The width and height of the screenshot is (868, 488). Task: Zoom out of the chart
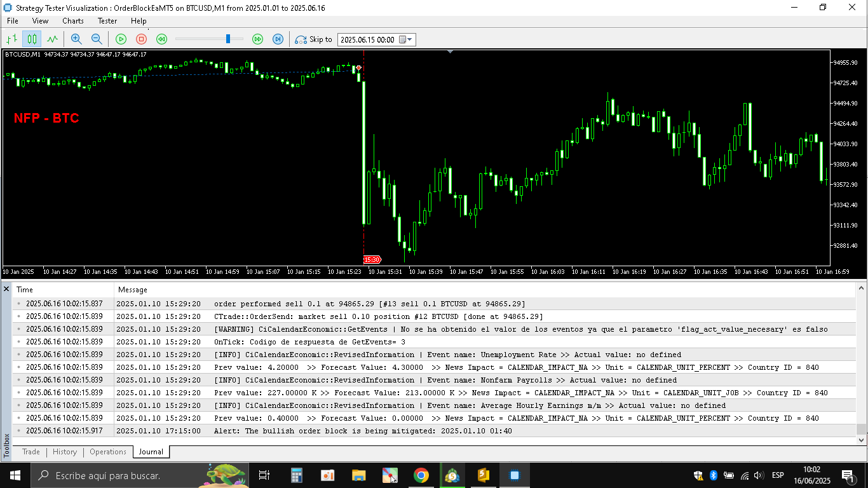pos(97,39)
